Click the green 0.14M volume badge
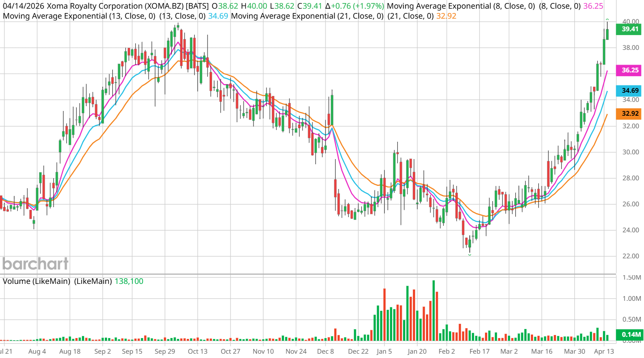This screenshot has height=358, width=644. tap(631, 335)
